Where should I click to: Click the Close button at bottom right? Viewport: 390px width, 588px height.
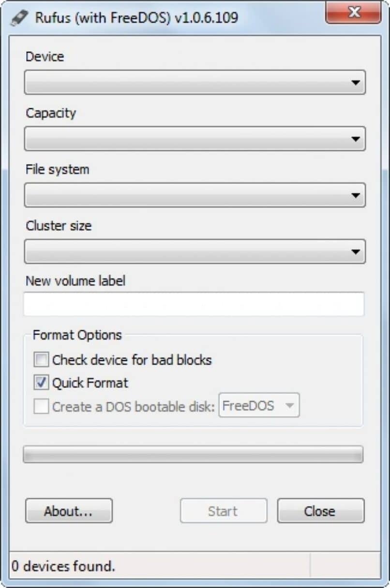[x=320, y=511]
